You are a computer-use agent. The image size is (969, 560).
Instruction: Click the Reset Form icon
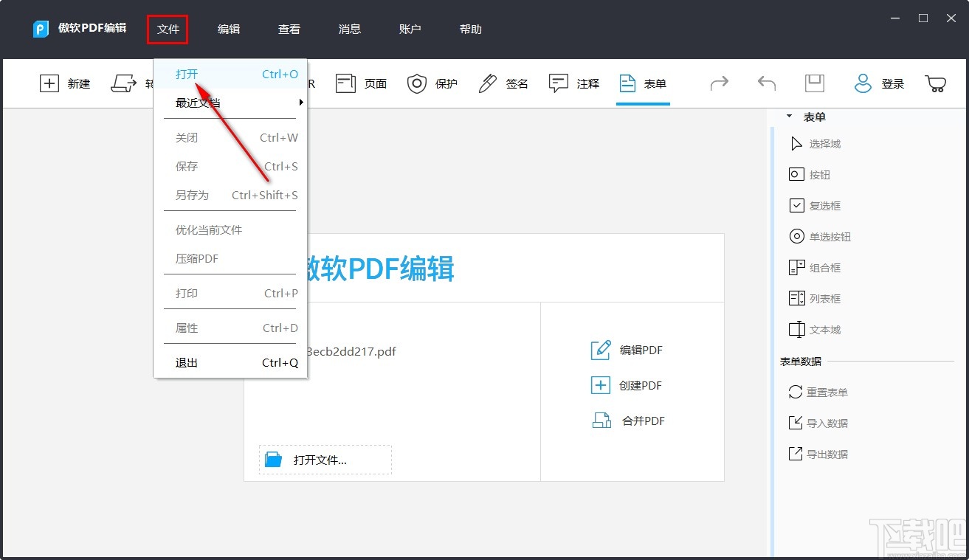(795, 393)
